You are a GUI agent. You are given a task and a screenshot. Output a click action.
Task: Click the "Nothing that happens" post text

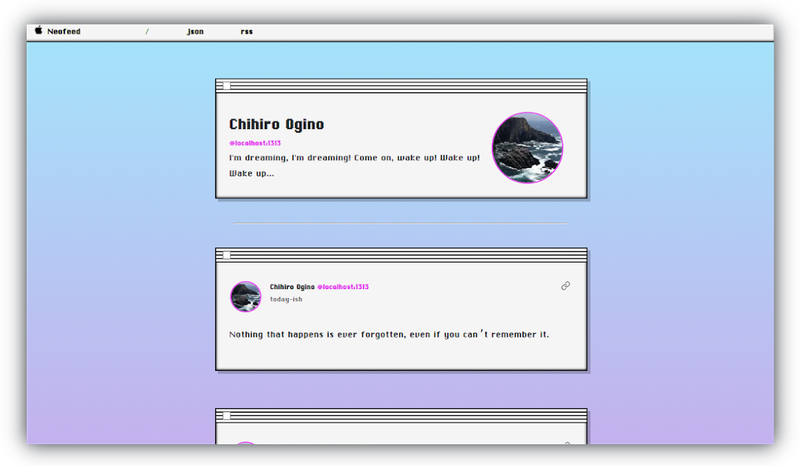coord(389,334)
